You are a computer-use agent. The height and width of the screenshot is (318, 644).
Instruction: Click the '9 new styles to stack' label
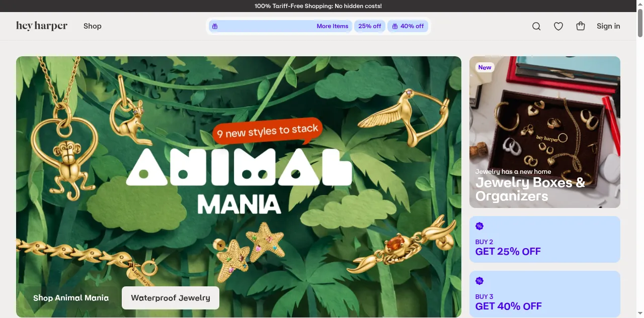pos(268,132)
